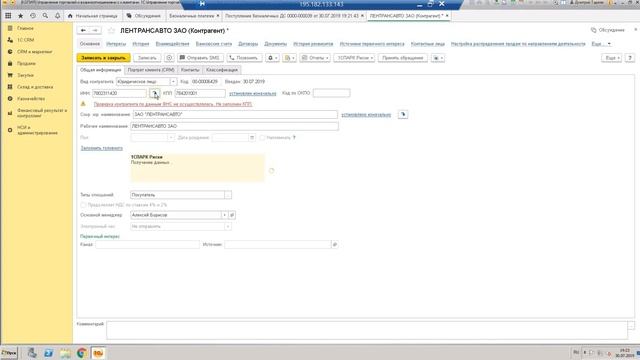
Task: Open Контактные лица navigation link
Action: click(428, 44)
